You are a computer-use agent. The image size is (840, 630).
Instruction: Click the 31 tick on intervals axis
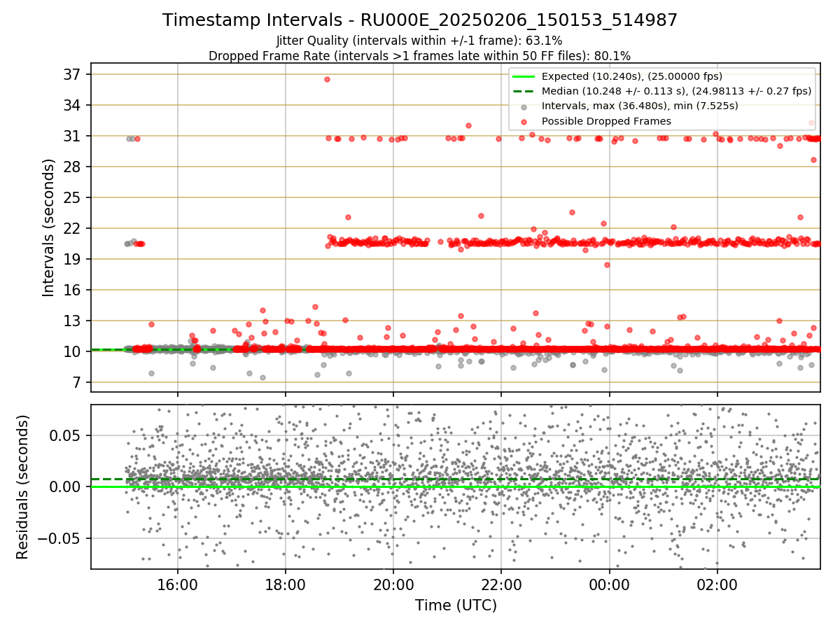point(73,136)
